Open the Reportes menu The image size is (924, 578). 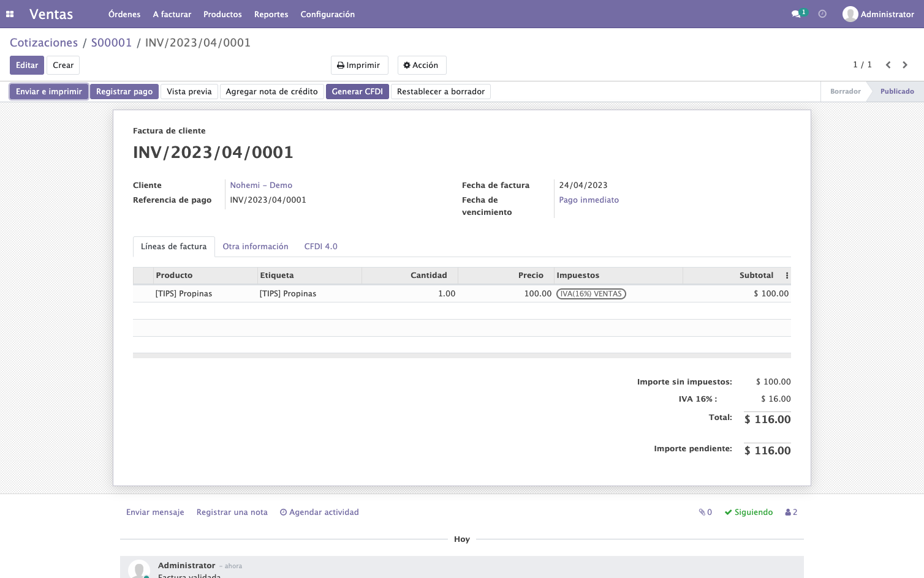tap(271, 14)
